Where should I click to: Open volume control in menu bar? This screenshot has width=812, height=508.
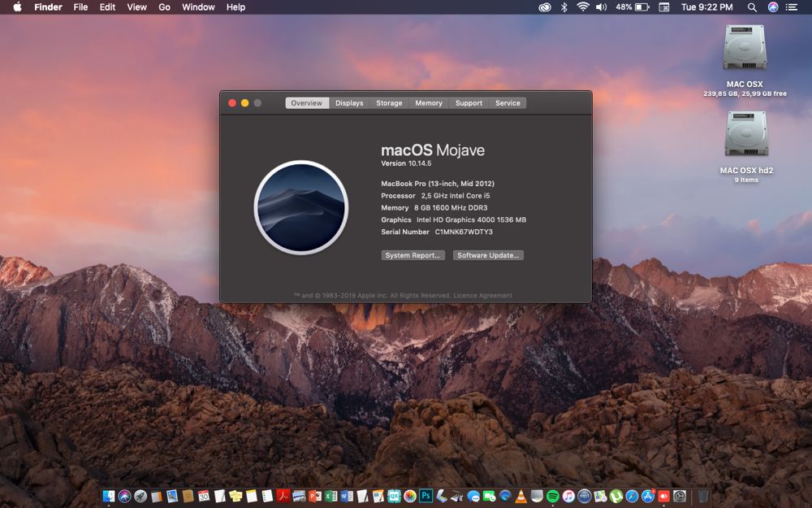[x=601, y=7]
